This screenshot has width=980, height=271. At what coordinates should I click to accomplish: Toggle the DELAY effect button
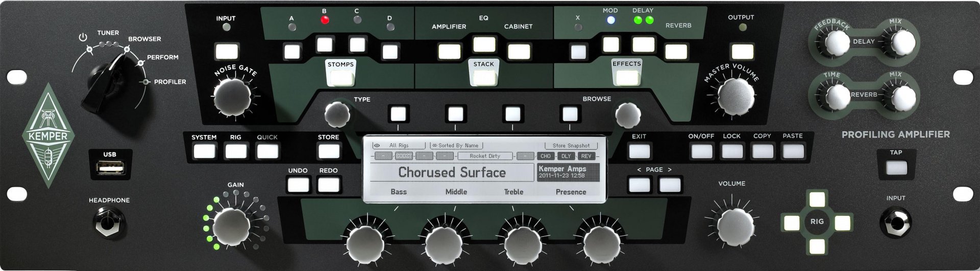point(643,45)
